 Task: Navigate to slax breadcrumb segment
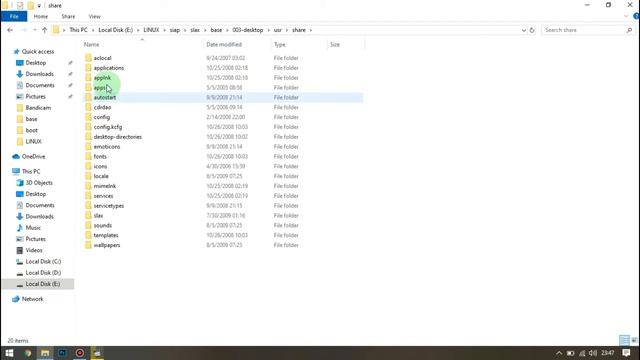pyautogui.click(x=195, y=30)
